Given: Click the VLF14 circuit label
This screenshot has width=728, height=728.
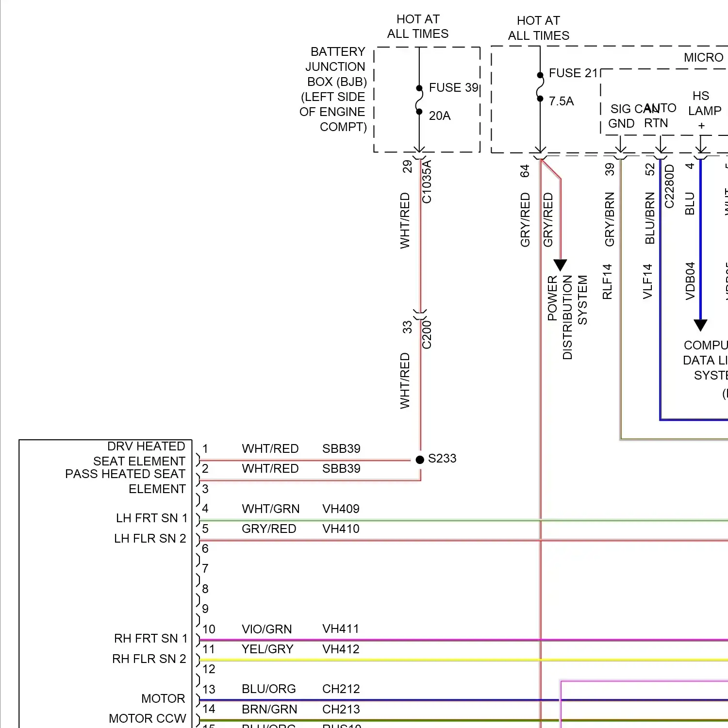Looking at the screenshot, I should [647, 281].
